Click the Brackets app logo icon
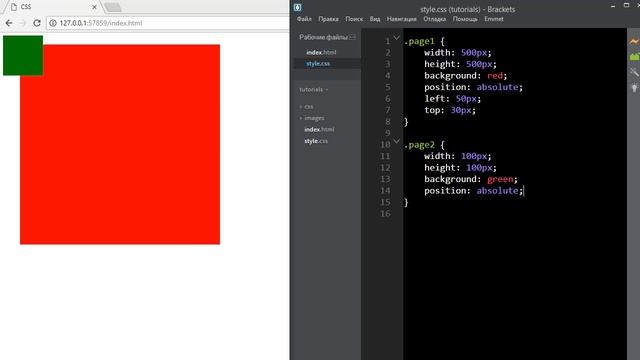This screenshot has width=640, height=360. 298,7
